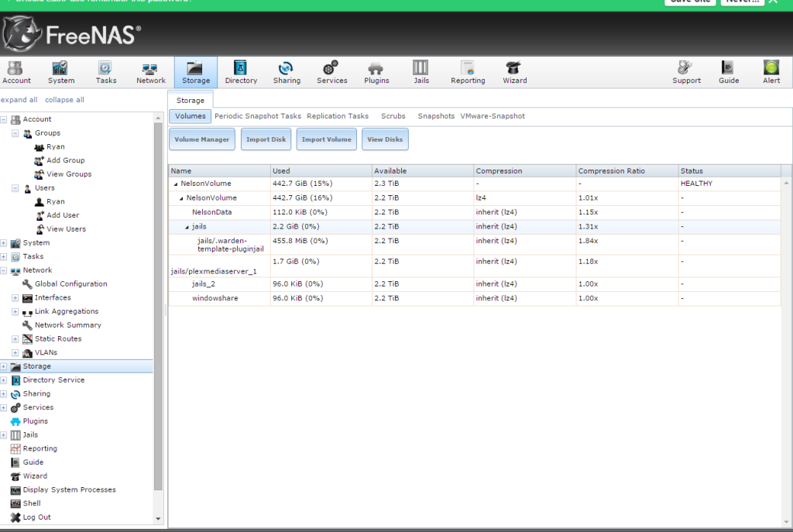Sort volumes by the Name column header
The height and width of the screenshot is (532, 793).
(219, 171)
